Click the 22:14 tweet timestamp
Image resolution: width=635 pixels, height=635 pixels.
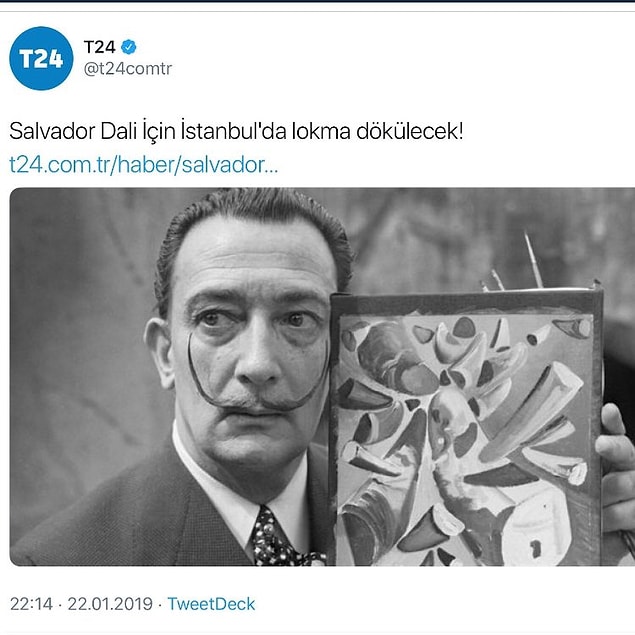[31, 604]
